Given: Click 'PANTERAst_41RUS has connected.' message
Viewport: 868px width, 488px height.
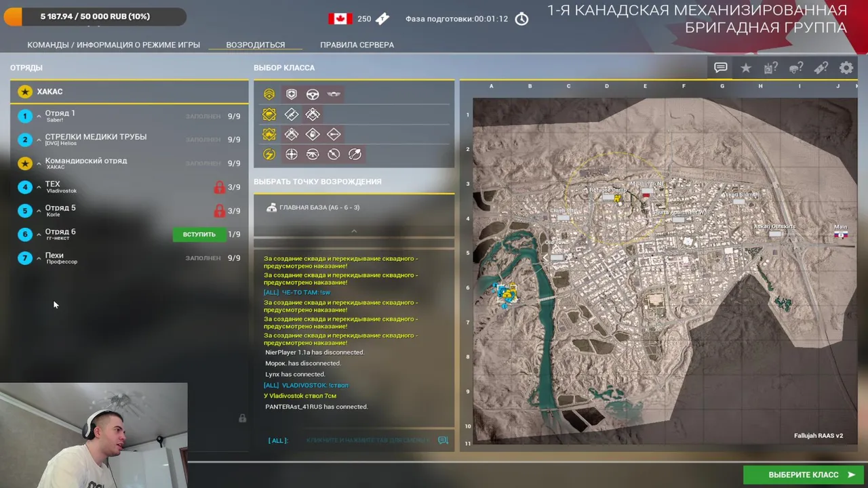Looking at the screenshot, I should [317, 407].
